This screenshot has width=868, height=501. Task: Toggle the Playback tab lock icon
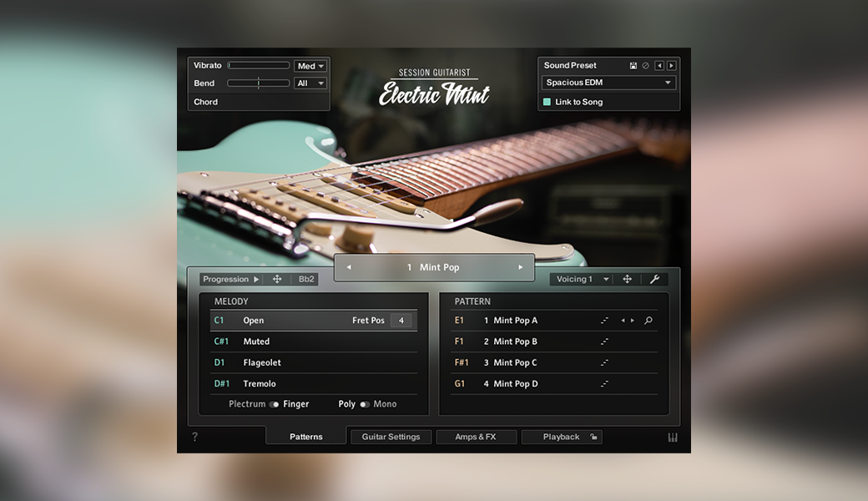pos(593,437)
